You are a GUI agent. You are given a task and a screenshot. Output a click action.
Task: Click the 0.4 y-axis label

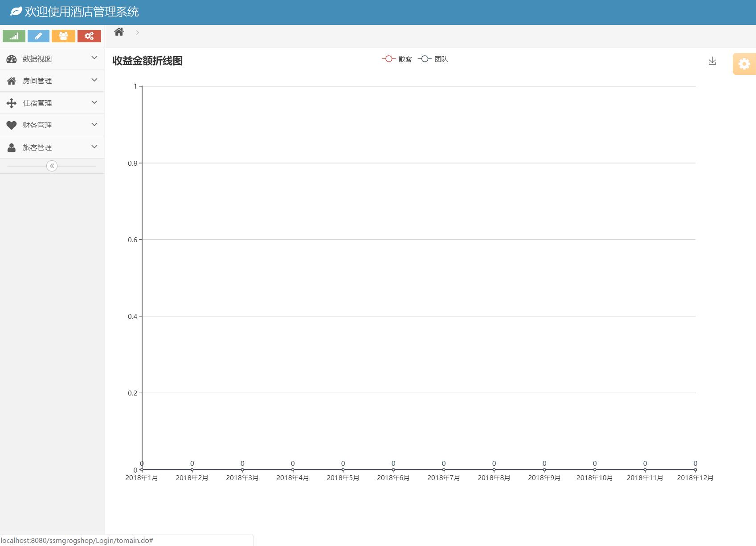click(132, 317)
